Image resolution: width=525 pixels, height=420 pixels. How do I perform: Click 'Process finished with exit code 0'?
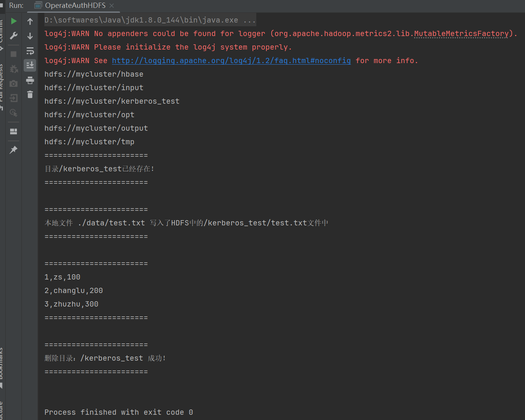tap(119, 412)
